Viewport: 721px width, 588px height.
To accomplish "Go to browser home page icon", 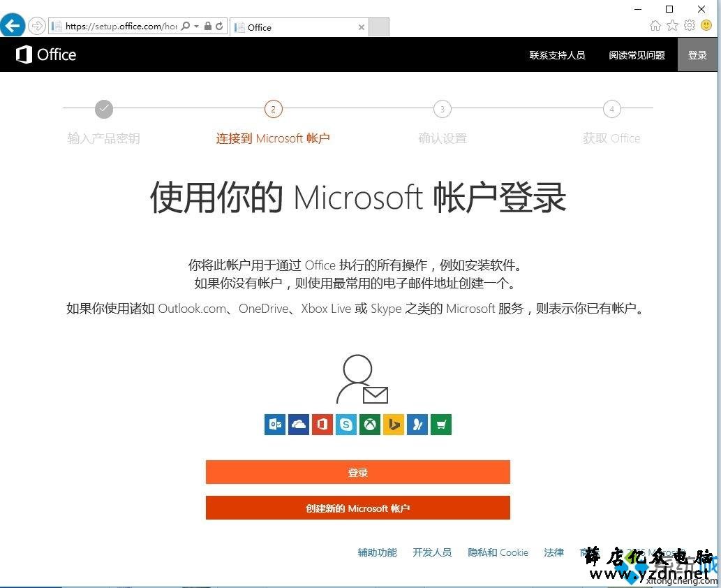I will [x=655, y=25].
